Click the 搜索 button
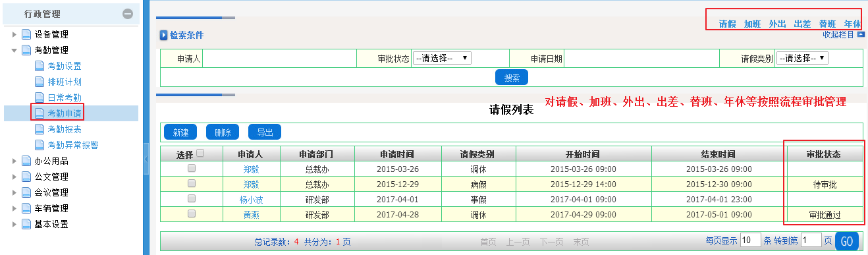 pos(512,78)
